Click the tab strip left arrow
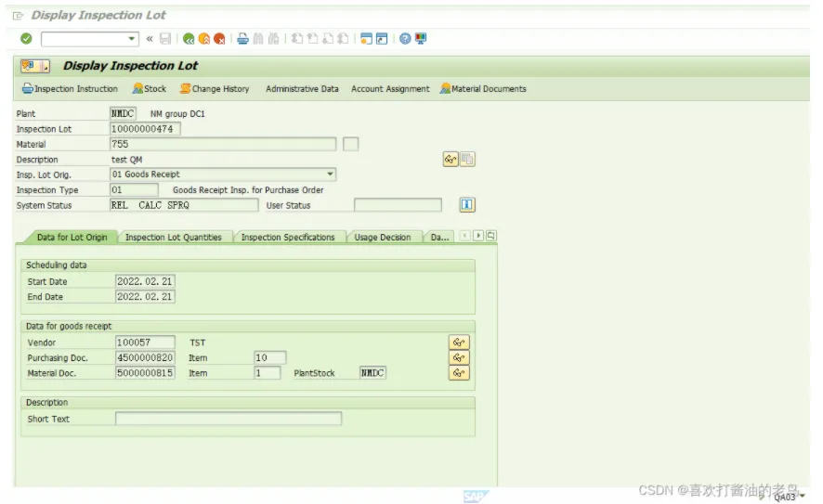 (465, 236)
